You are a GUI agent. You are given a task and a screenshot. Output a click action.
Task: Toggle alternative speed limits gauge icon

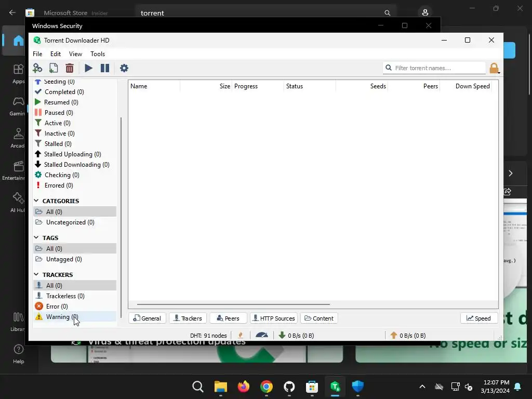click(262, 335)
